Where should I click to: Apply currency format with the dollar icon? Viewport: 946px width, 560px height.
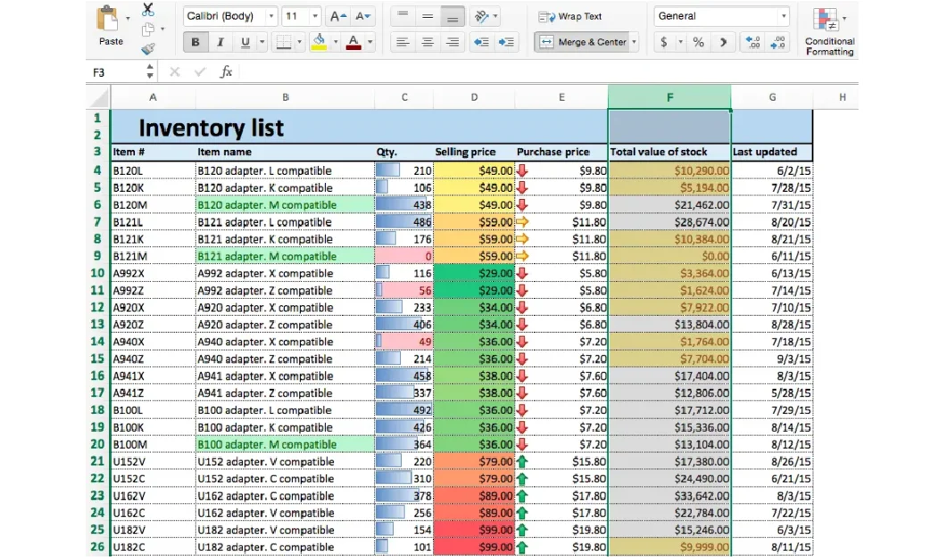(x=664, y=41)
